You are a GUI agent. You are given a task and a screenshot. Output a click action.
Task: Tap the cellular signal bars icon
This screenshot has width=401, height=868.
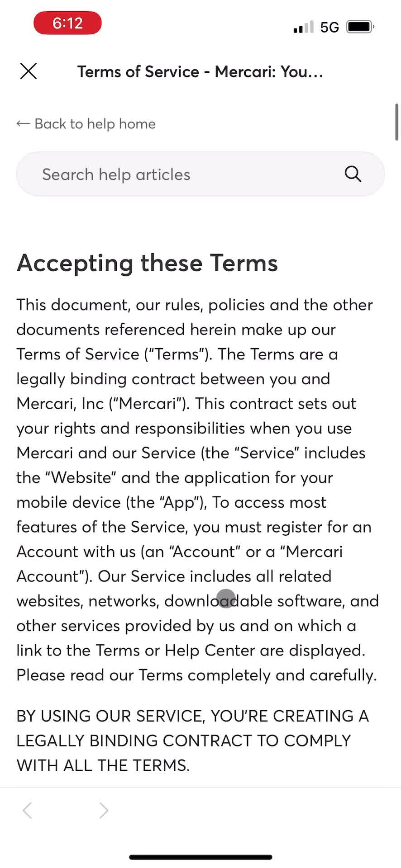pos(303,27)
